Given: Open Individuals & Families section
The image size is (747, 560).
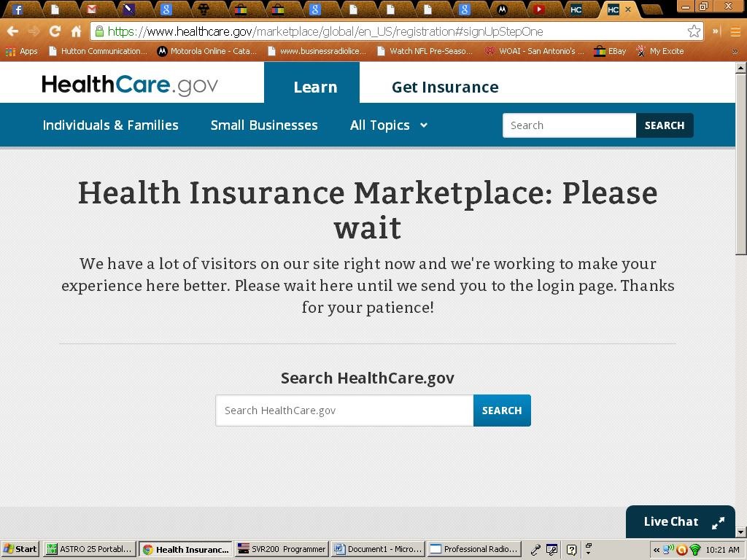Looking at the screenshot, I should pyautogui.click(x=111, y=125).
